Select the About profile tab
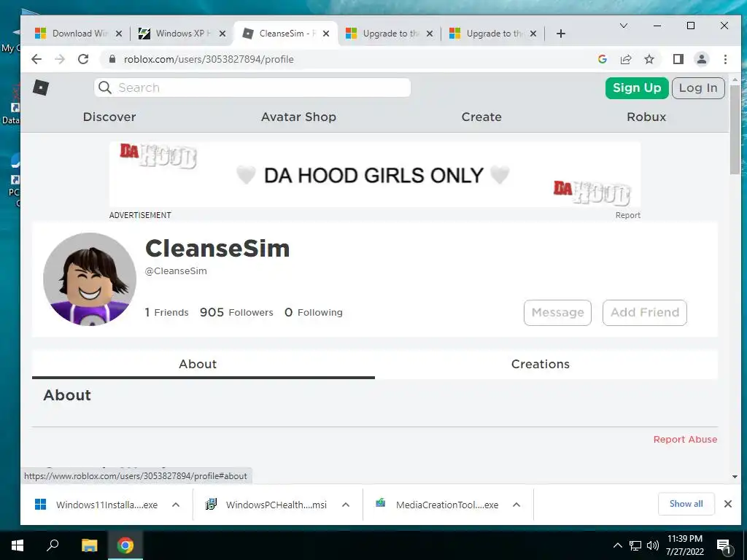The width and height of the screenshot is (747, 560). pyautogui.click(x=204, y=365)
